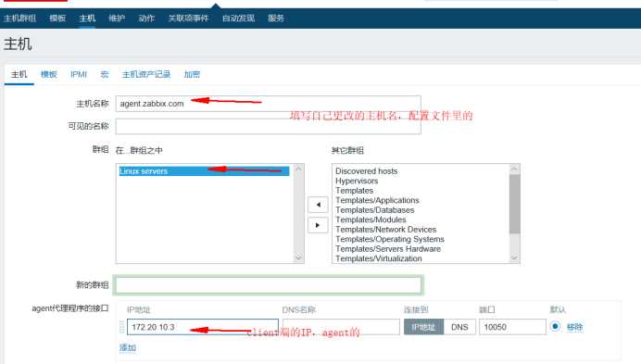Select 主机 in the top navigation bar
The image size is (641, 364).
click(x=87, y=18)
